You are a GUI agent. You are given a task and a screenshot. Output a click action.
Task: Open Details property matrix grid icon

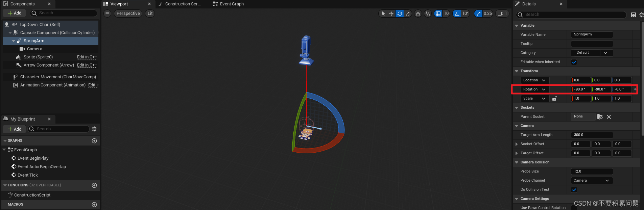point(634,15)
